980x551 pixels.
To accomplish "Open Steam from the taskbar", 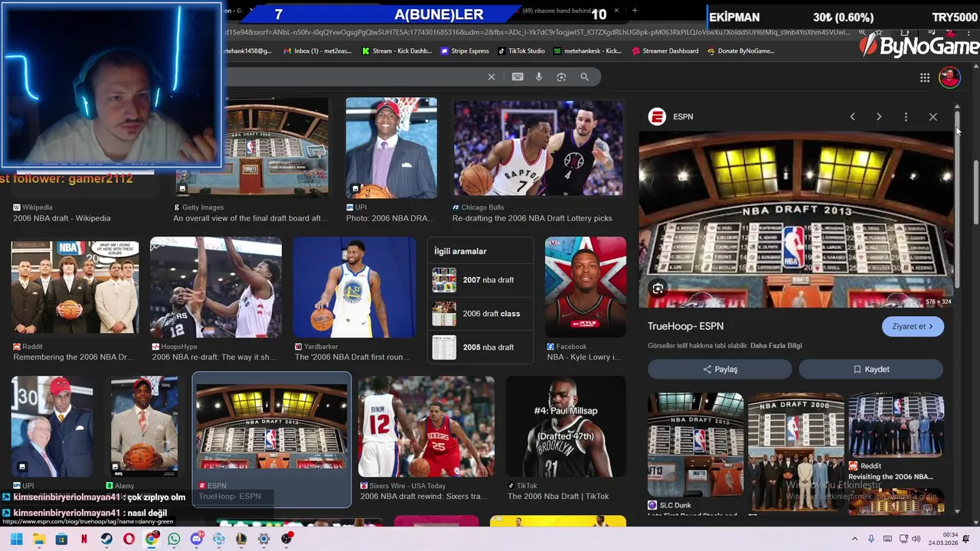I will 106,540.
